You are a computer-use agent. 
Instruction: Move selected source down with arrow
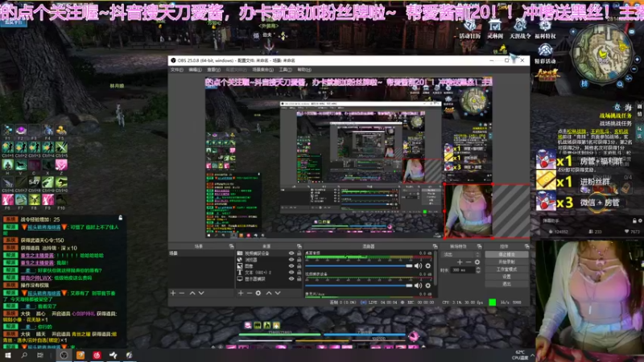278,293
